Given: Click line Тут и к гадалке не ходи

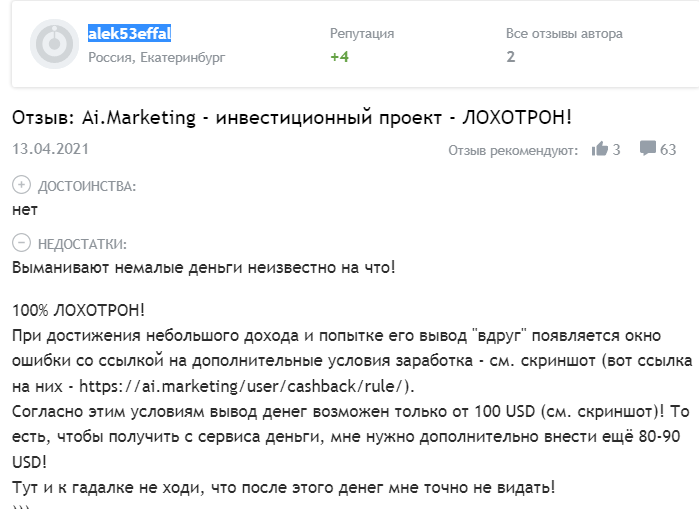Looking at the screenshot, I should [284, 487].
